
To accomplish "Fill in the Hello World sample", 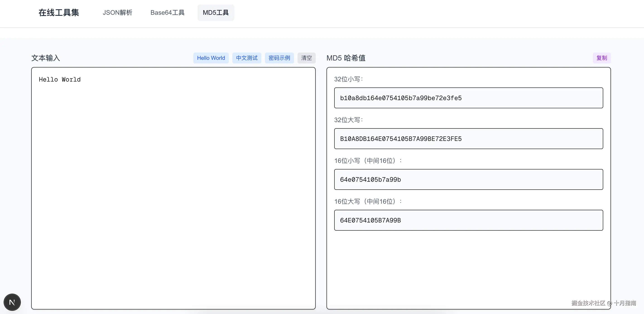I will tap(211, 58).
